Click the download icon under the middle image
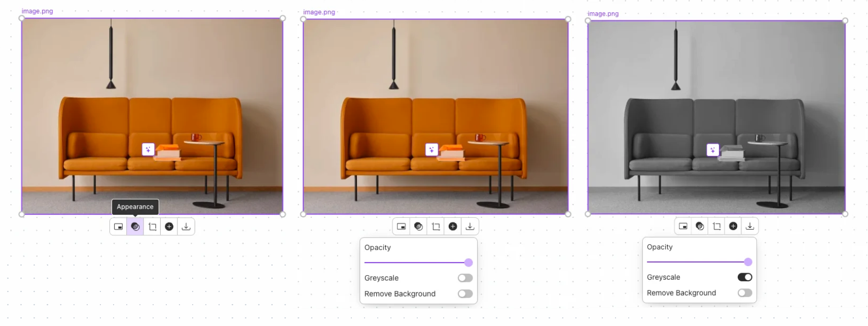 pos(470,226)
